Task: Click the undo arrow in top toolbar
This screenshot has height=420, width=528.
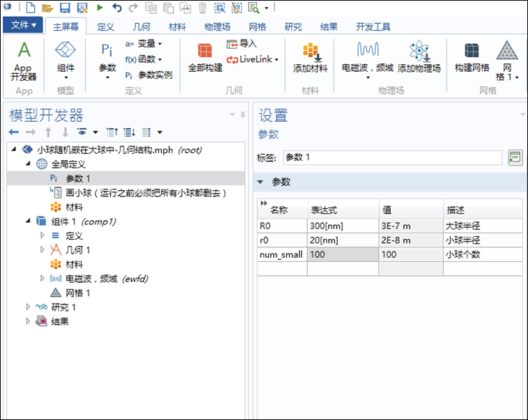Action: click(116, 8)
